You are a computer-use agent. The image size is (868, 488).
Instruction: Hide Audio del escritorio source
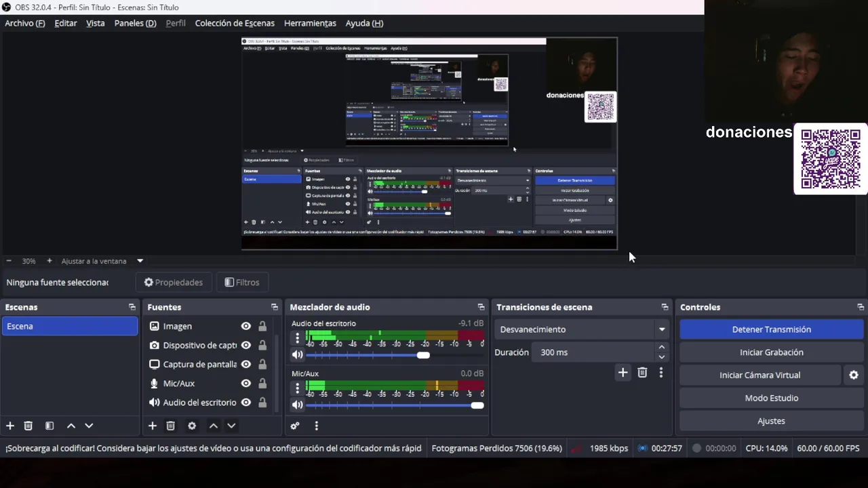(x=246, y=402)
